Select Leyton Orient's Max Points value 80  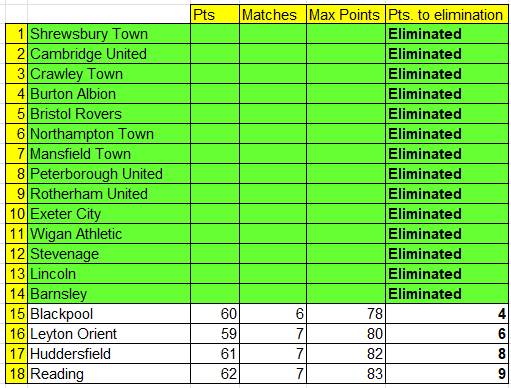(346, 334)
